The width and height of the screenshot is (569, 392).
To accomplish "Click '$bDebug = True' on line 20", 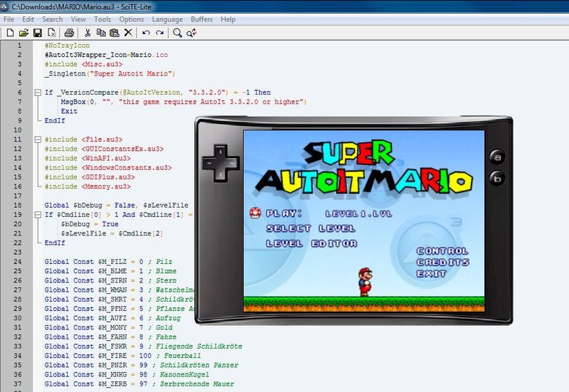I will point(90,224).
